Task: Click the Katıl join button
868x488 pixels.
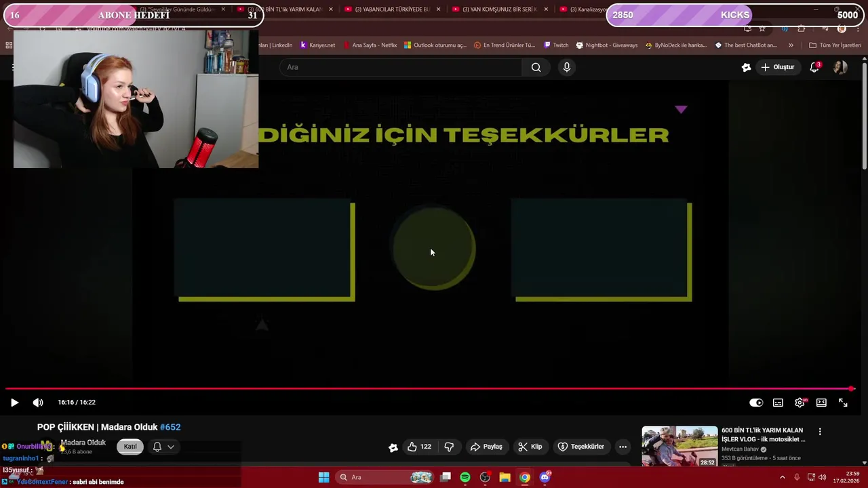Action: click(x=130, y=446)
